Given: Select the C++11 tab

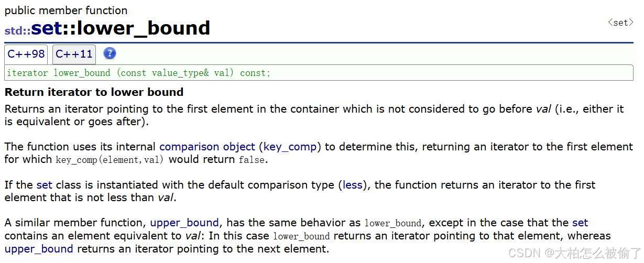Looking at the screenshot, I should click(74, 54).
